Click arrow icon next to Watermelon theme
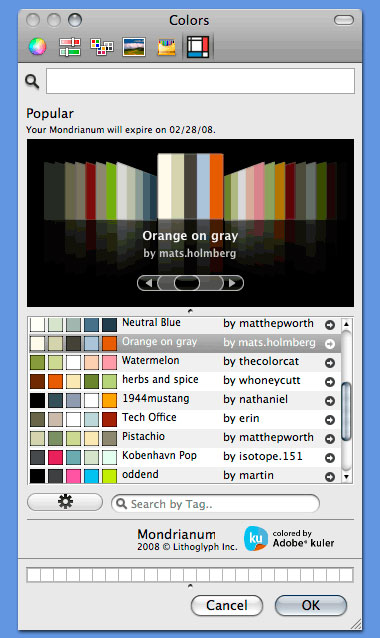The image size is (380, 638). click(330, 362)
